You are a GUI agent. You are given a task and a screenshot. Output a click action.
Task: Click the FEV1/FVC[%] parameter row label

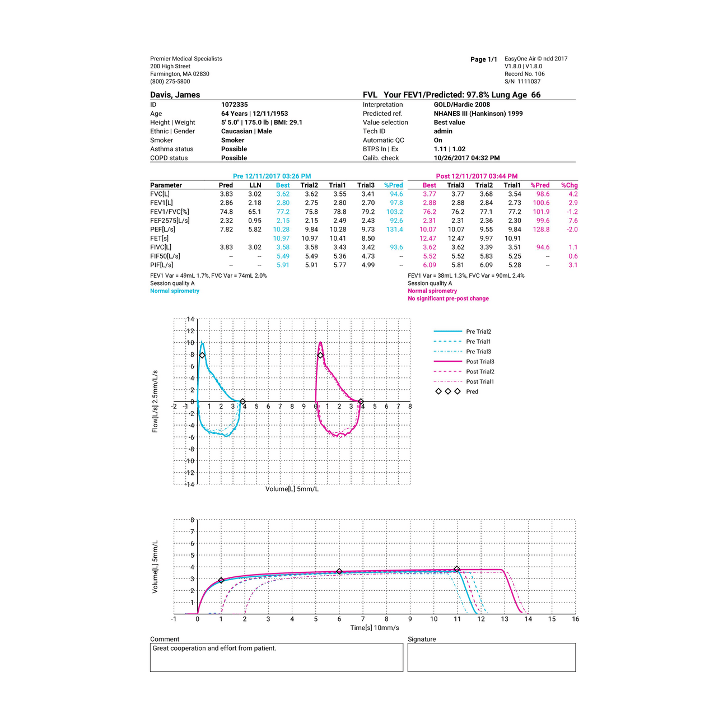(x=170, y=212)
